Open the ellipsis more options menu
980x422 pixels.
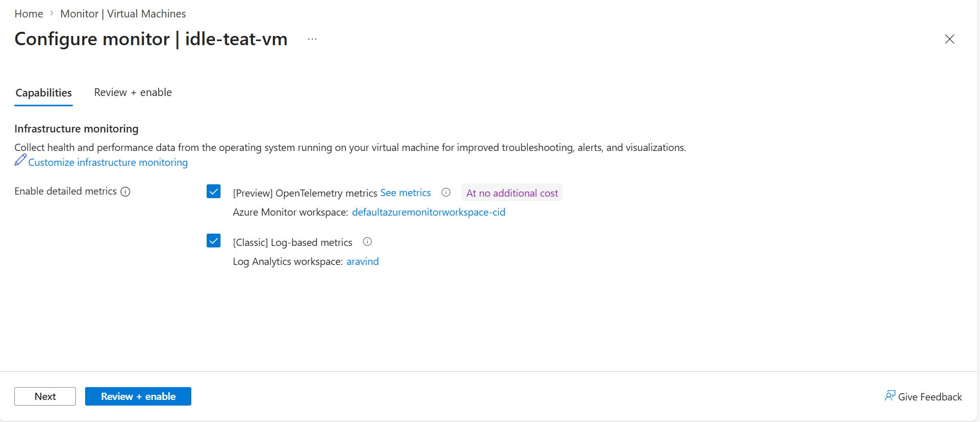tap(312, 39)
